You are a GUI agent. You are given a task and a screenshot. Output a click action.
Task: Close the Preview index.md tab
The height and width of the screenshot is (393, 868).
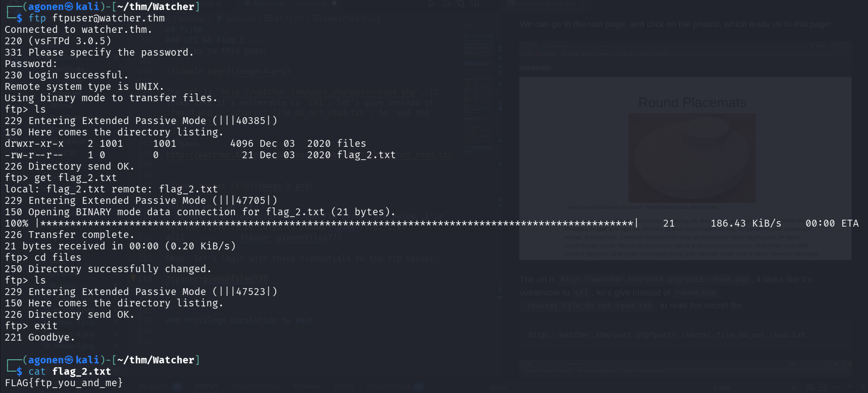point(583,4)
